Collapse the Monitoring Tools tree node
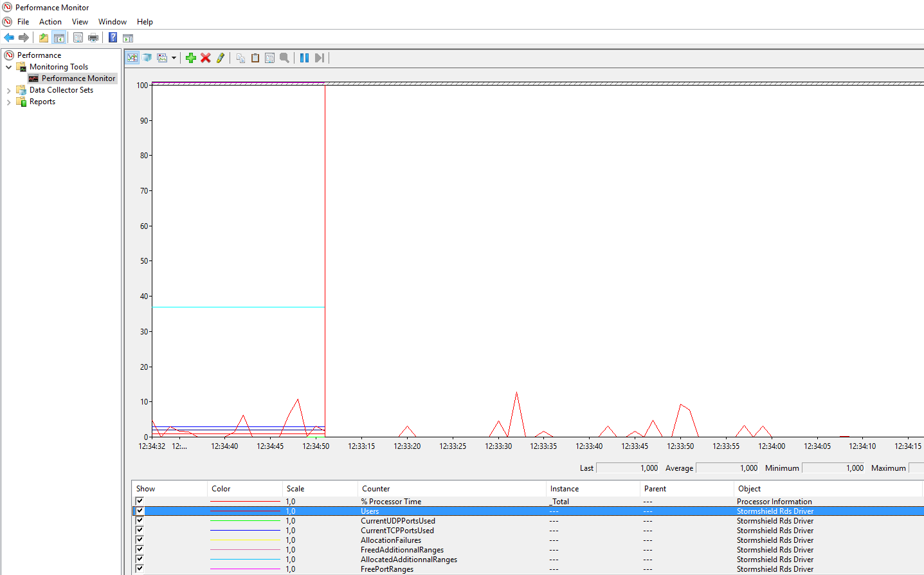The width and height of the screenshot is (924, 575). coord(8,67)
